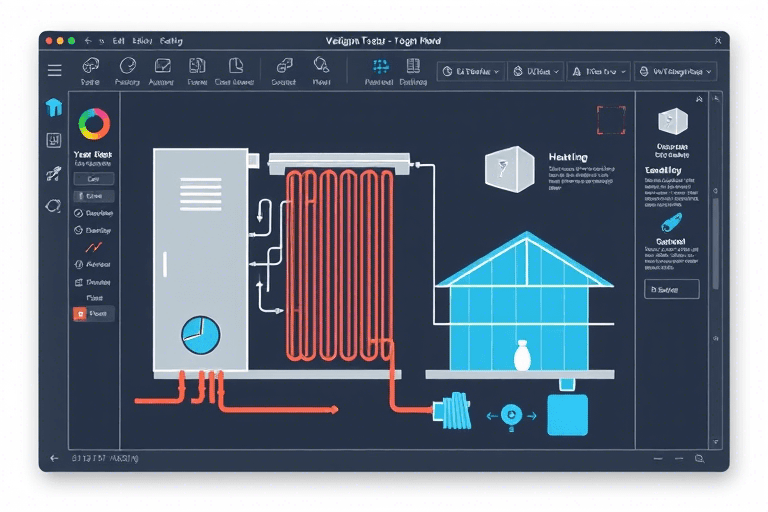Click the red dashed selection box on canvas

pyautogui.click(x=610, y=120)
